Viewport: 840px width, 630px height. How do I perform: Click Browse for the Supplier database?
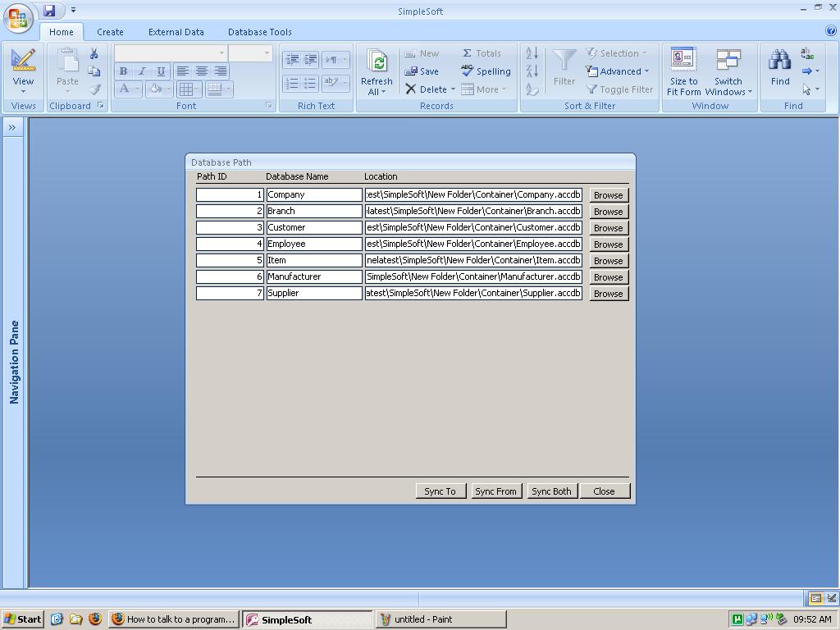[x=609, y=294]
